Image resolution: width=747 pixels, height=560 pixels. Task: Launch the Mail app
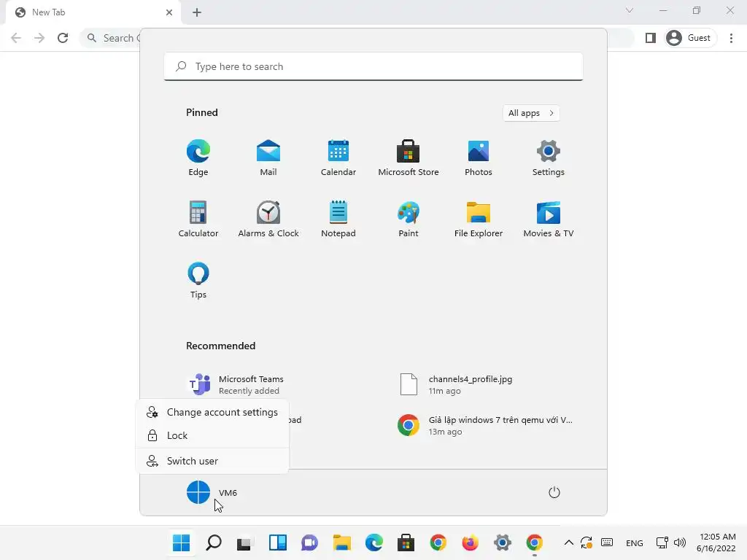(x=268, y=157)
